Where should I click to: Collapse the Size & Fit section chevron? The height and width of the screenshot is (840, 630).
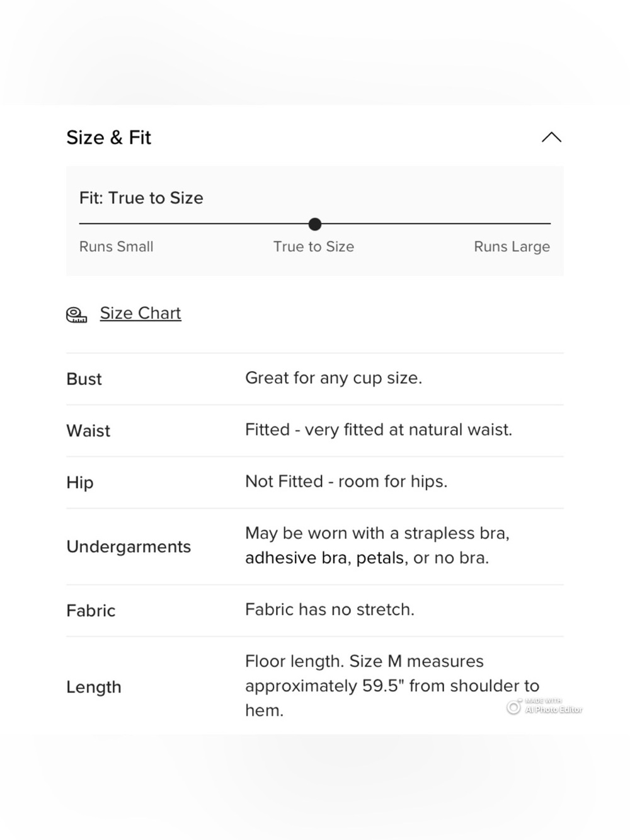pos(551,137)
